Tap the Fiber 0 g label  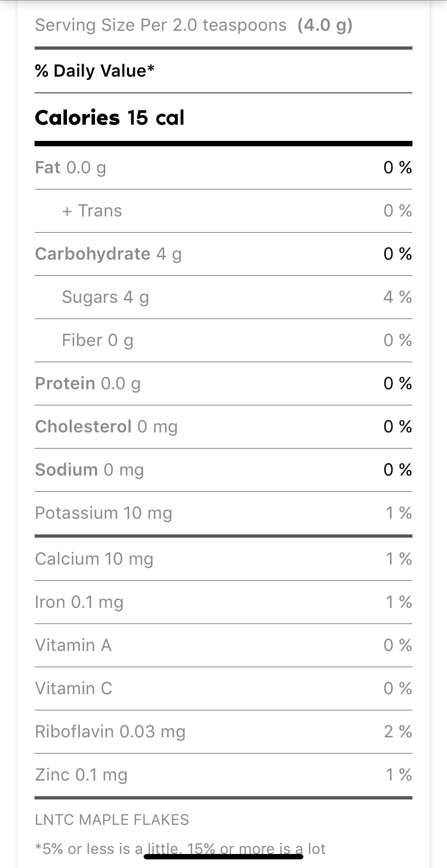pyautogui.click(x=97, y=340)
